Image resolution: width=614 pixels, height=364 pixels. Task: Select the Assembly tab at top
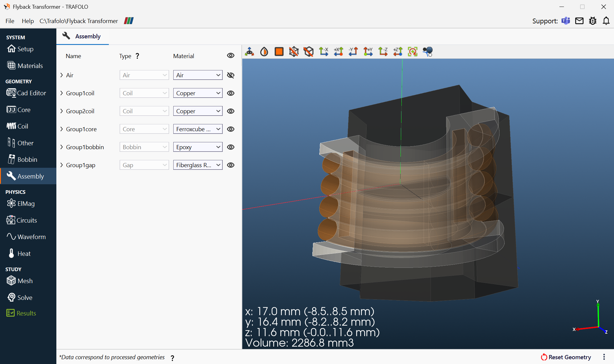(x=82, y=37)
